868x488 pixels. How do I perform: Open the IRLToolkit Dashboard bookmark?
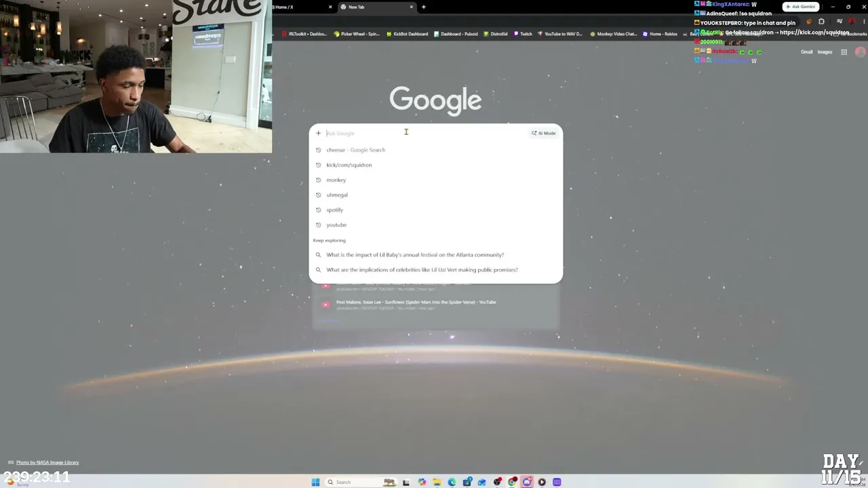click(304, 34)
